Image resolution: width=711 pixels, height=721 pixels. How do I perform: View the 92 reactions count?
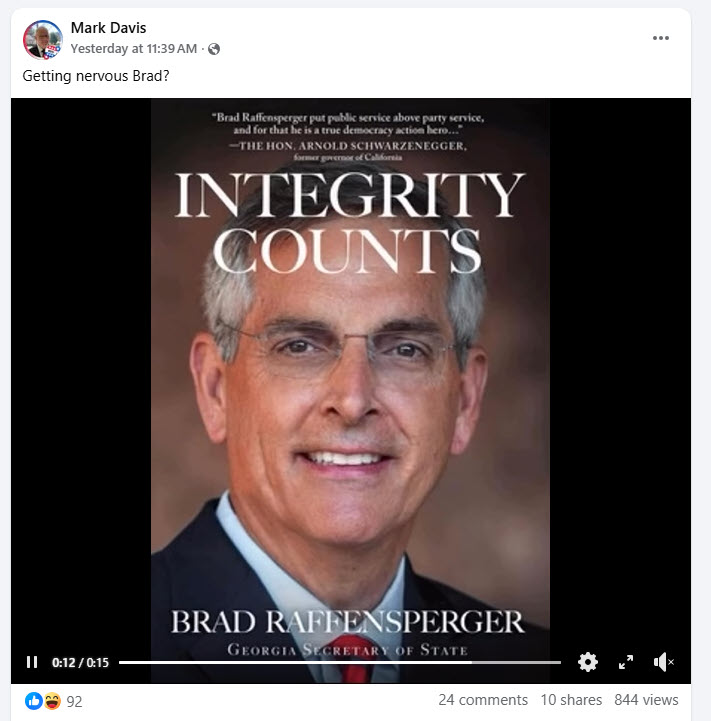(75, 702)
